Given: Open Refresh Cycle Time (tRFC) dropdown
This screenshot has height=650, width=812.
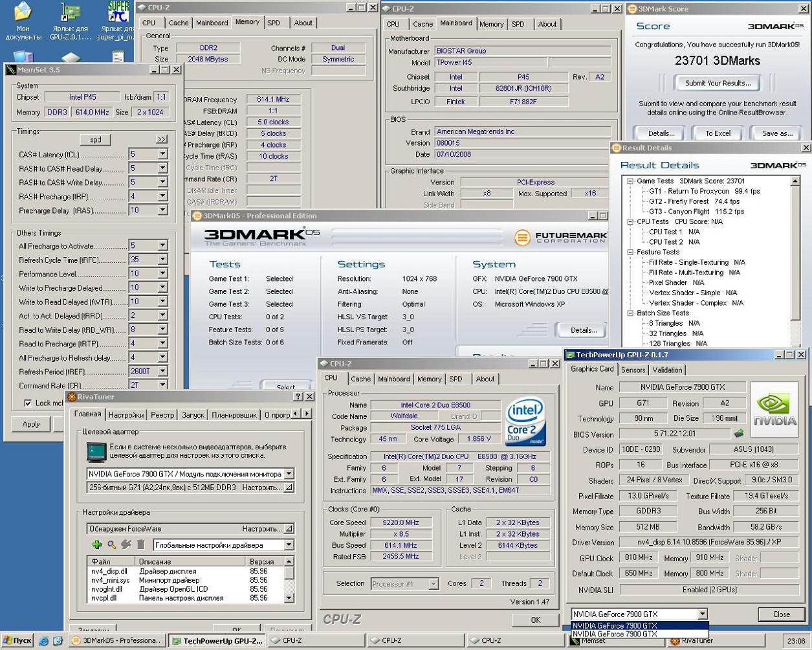Looking at the screenshot, I should 162,260.
